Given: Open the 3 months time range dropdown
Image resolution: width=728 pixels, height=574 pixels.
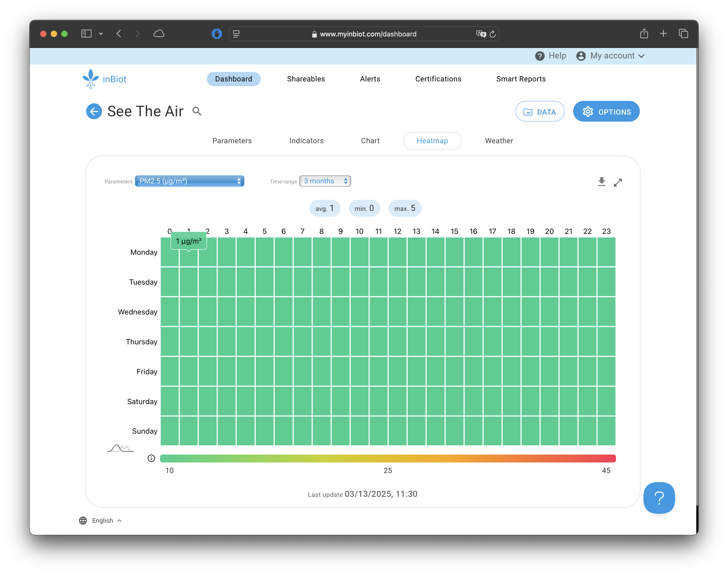Looking at the screenshot, I should pos(325,181).
